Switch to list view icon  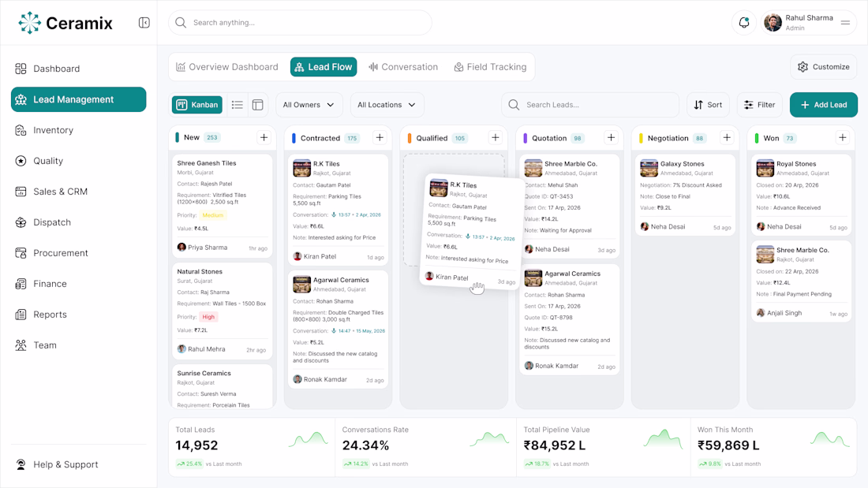238,105
